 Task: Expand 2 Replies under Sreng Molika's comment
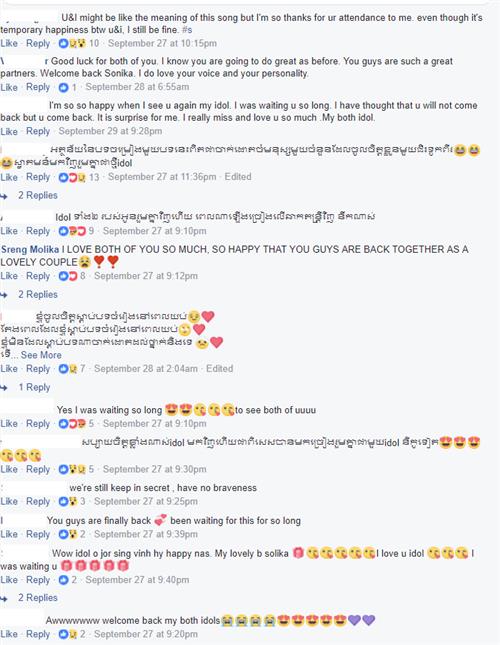37,295
